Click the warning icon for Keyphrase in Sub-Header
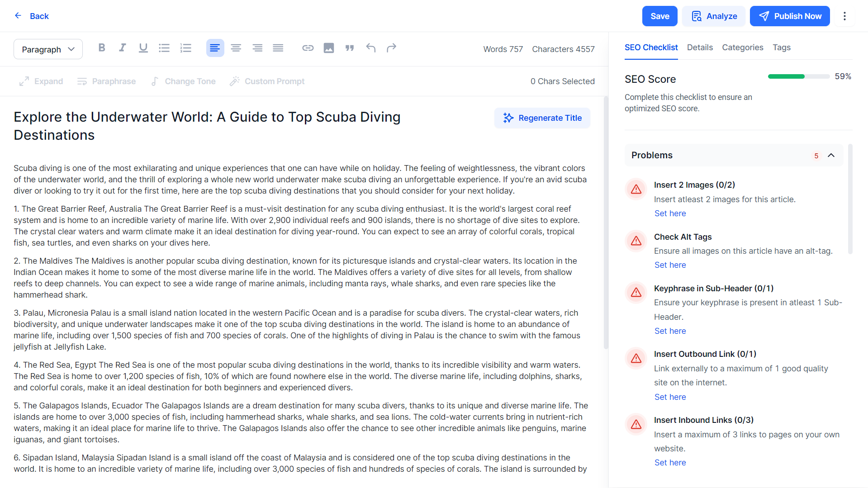 [x=636, y=293]
